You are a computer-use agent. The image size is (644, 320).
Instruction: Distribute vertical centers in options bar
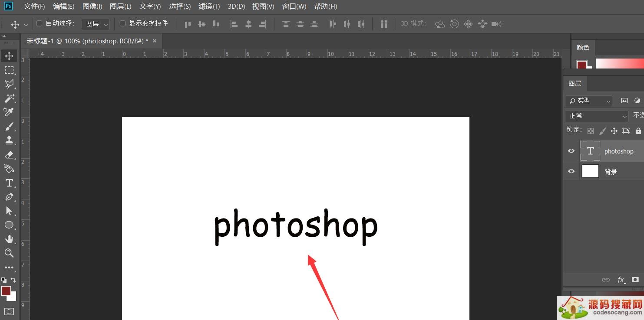coord(300,24)
